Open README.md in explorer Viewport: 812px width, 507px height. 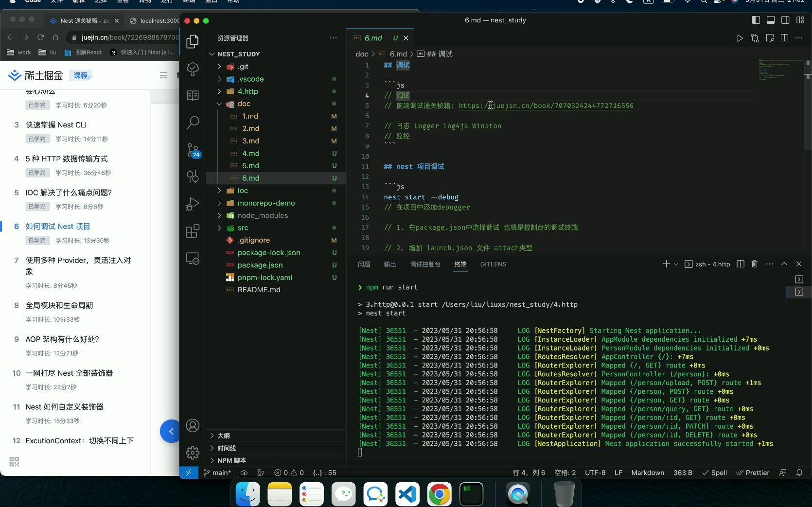(x=259, y=290)
